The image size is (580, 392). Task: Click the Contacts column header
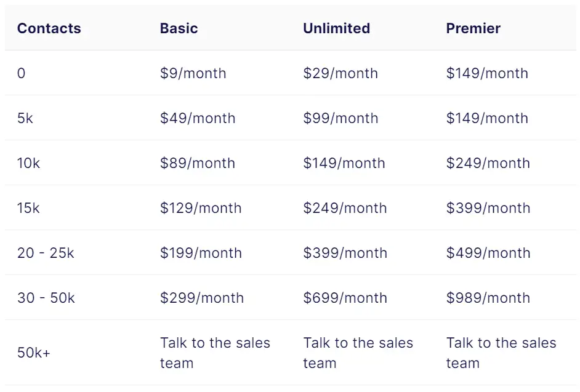click(49, 28)
